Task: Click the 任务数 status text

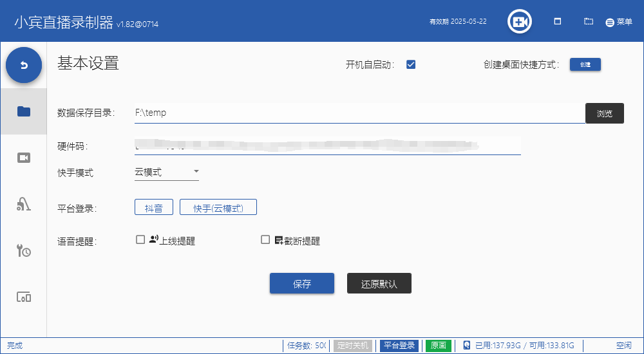Action: pyautogui.click(x=307, y=346)
